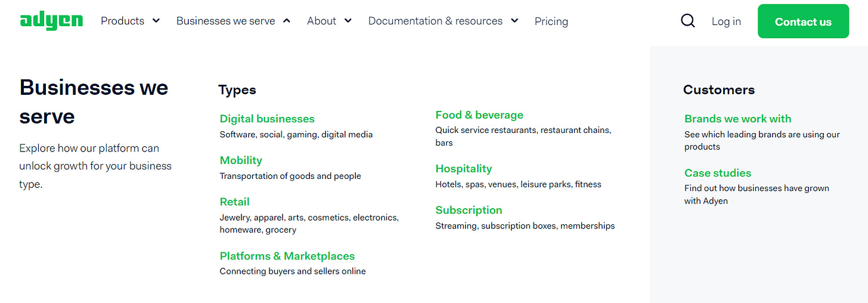Open the Hospitality link
Image resolution: width=868 pixels, height=303 pixels.
coord(464,169)
